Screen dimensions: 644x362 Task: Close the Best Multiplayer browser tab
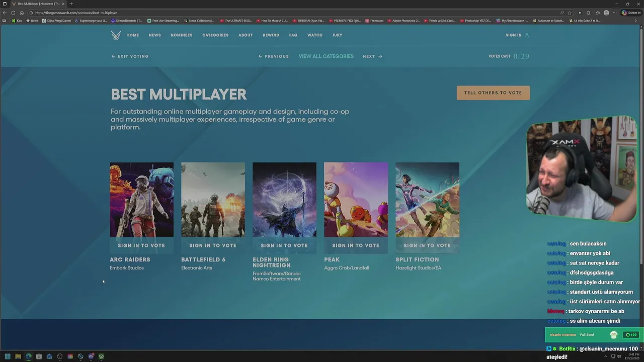point(63,4)
